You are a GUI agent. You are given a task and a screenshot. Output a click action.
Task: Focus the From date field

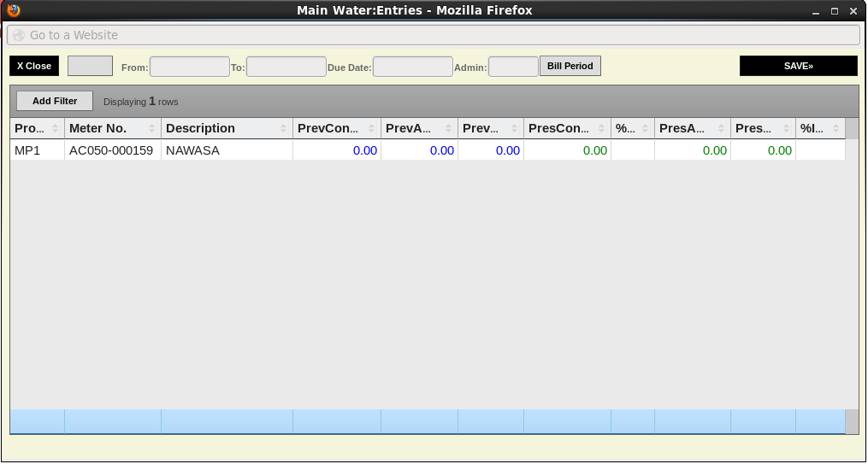[x=189, y=67]
